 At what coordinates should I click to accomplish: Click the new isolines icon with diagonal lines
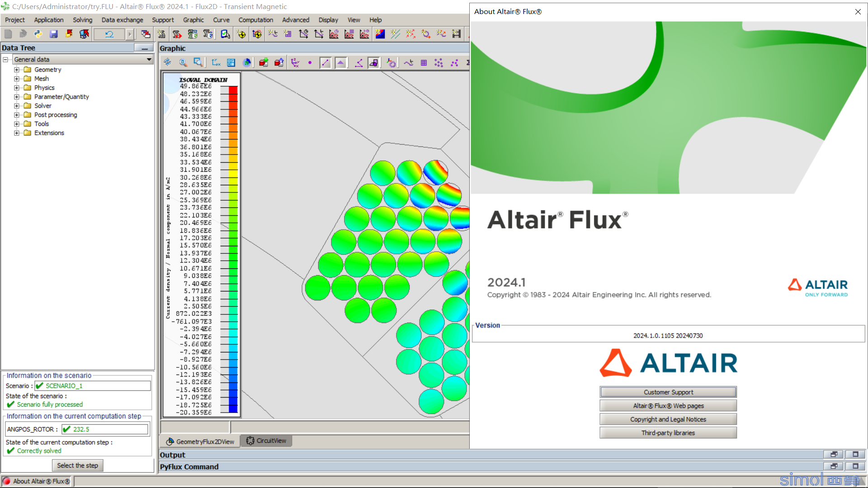pyautogui.click(x=395, y=34)
